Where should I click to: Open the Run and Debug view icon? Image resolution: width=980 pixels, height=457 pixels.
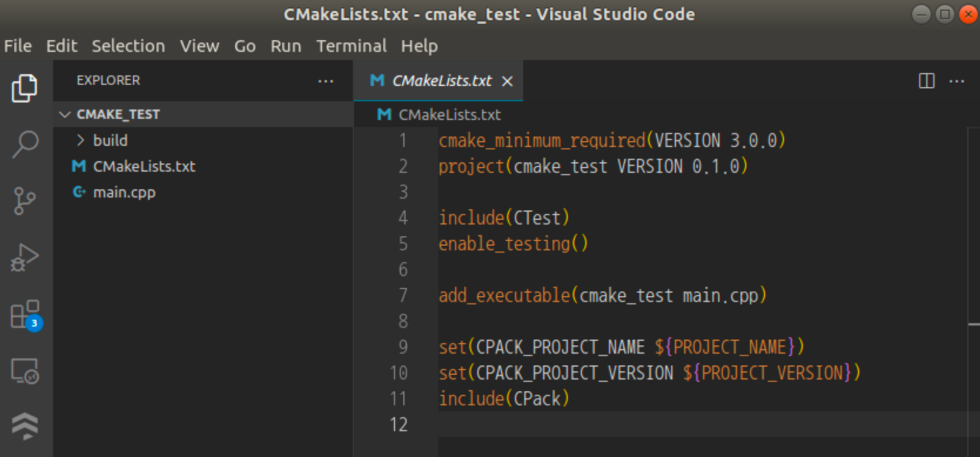(x=24, y=257)
